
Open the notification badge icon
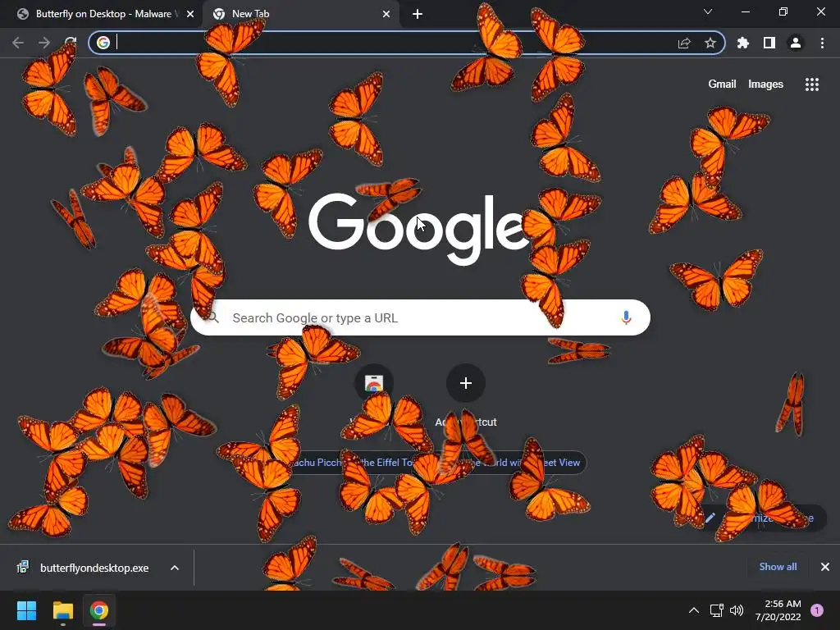pyautogui.click(x=817, y=610)
